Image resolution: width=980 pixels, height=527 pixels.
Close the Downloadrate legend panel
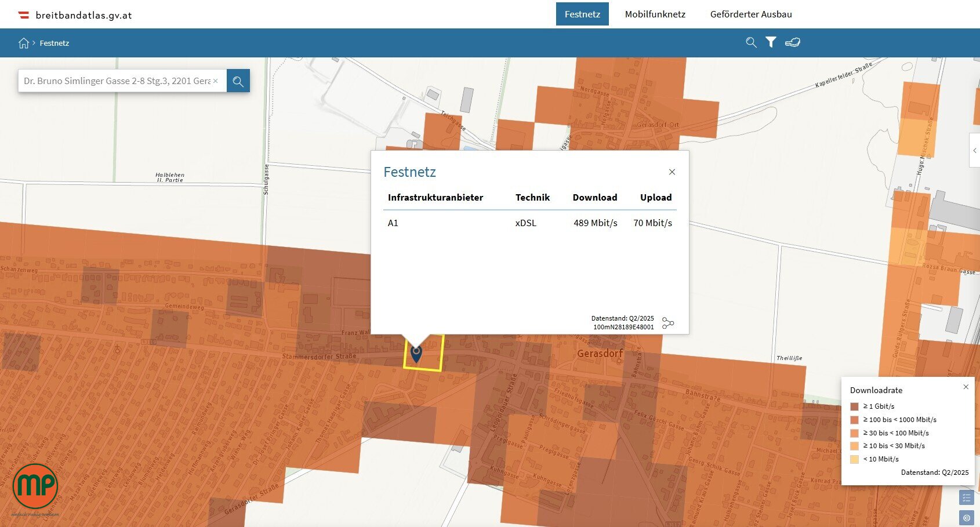pos(966,387)
